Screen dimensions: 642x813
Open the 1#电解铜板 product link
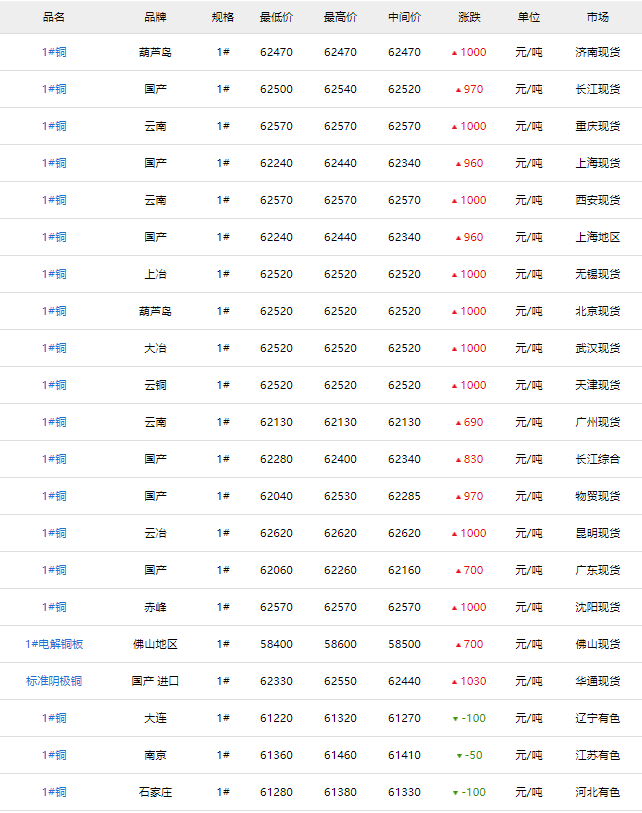click(54, 644)
